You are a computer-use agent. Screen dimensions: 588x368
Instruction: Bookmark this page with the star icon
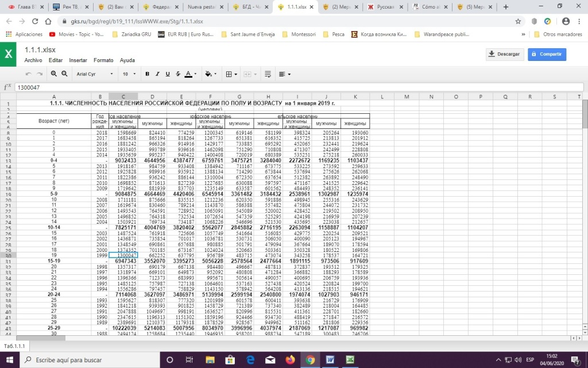click(518, 21)
